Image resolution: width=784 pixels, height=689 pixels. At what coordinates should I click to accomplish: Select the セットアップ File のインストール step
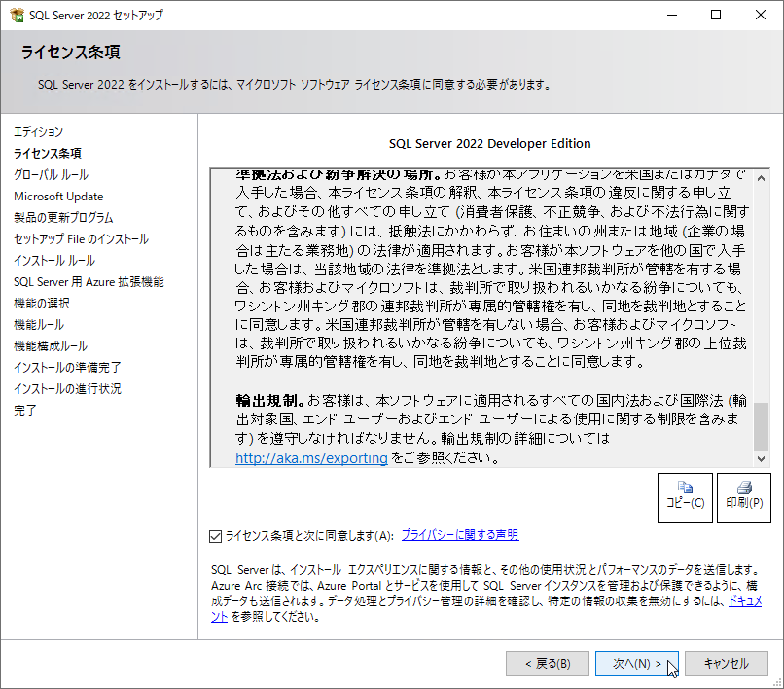81,239
